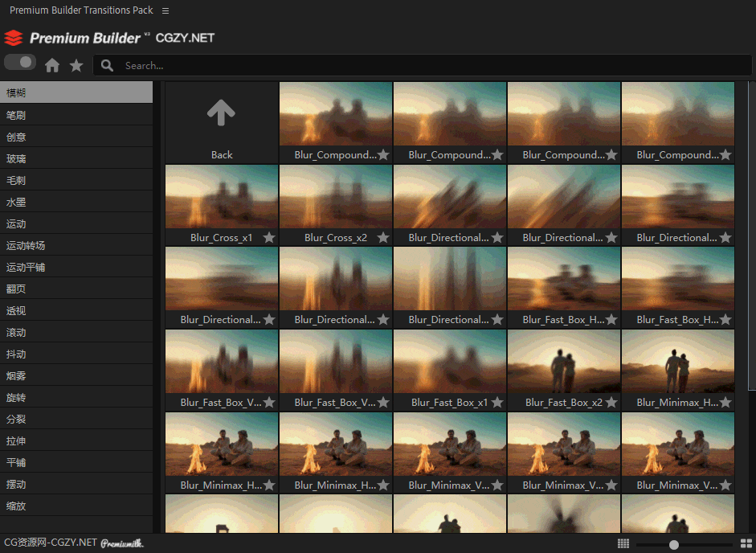The width and height of the screenshot is (756, 553).
Task: Pick the 缩放 category
Action: tap(76, 506)
